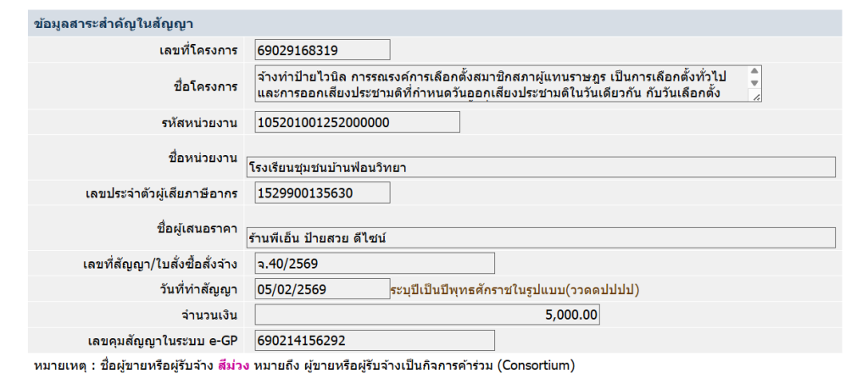Click inside the ชื่อโครงการ text area
The width and height of the screenshot is (868, 390).
[x=503, y=84]
